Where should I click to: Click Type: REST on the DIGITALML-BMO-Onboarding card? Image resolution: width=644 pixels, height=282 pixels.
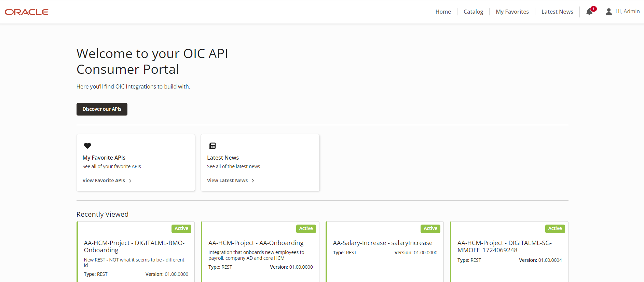click(96, 274)
